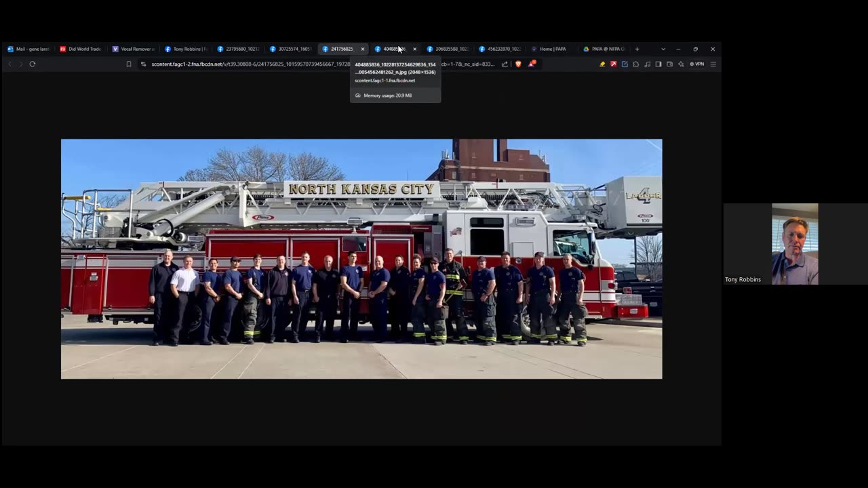Open the tab search dropdown chevron
The width and height of the screenshot is (868, 488).
pyautogui.click(x=663, y=49)
